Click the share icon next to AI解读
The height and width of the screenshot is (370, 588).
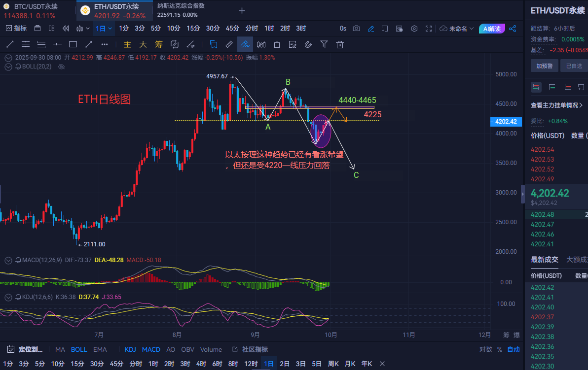click(513, 29)
